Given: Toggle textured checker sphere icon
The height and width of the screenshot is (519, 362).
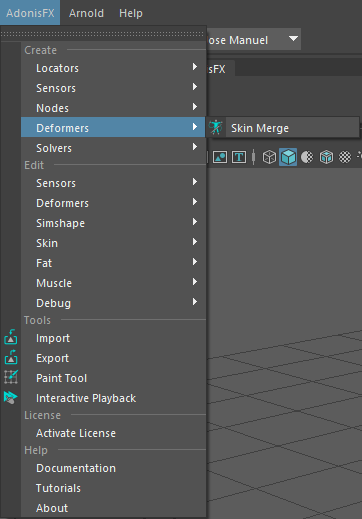Looking at the screenshot, I should [x=345, y=157].
